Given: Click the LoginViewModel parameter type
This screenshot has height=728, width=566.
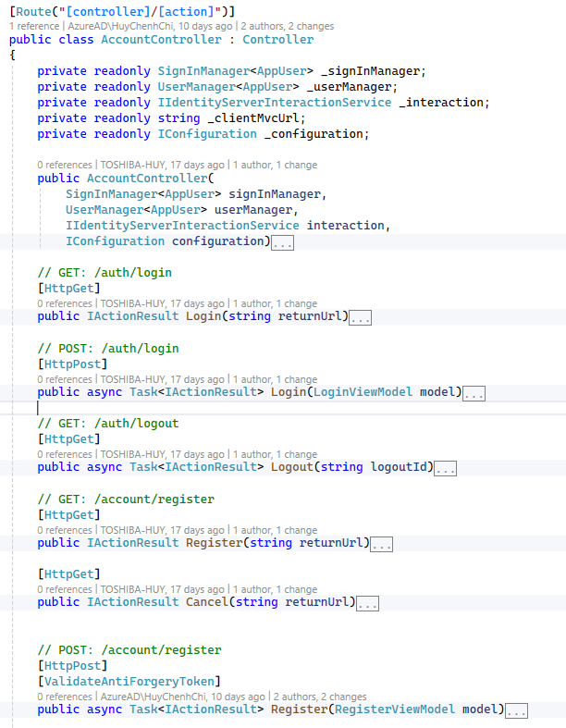Looking at the screenshot, I should [363, 392].
